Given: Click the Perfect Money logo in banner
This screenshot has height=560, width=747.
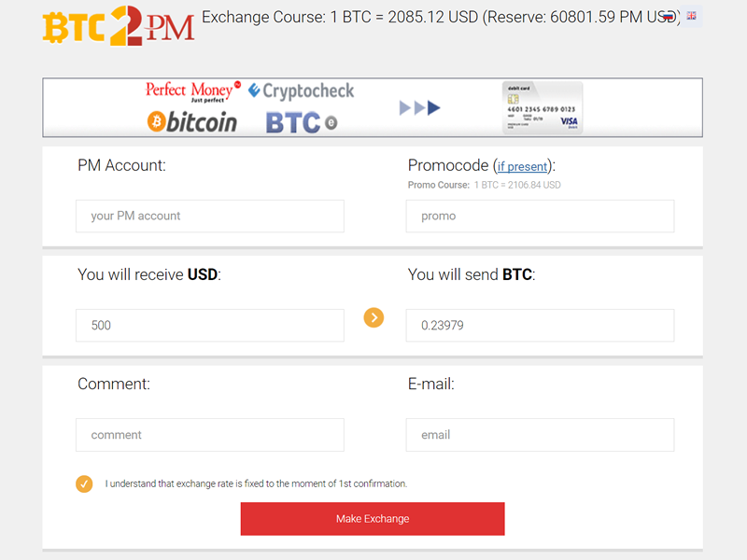Looking at the screenshot, I should click(x=193, y=91).
